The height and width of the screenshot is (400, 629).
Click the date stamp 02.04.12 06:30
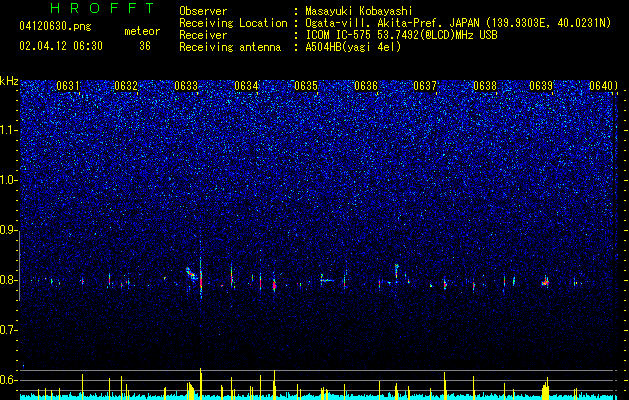pos(61,46)
